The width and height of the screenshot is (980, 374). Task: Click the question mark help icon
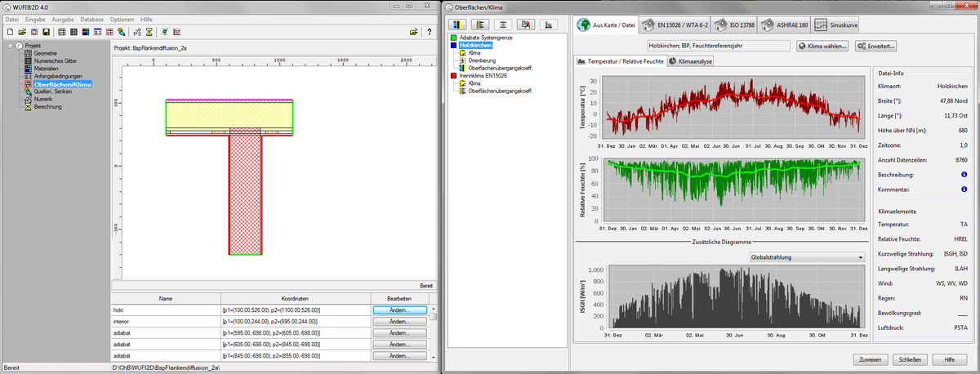(430, 32)
